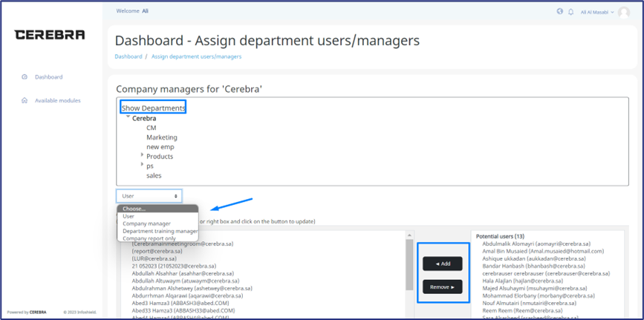Choose the 'Choose...' dropdown option
The width and height of the screenshot is (644, 320).
[x=157, y=209]
